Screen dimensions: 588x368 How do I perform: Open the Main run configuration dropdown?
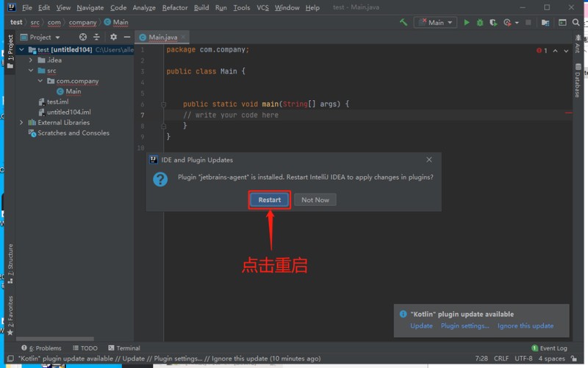[435, 23]
